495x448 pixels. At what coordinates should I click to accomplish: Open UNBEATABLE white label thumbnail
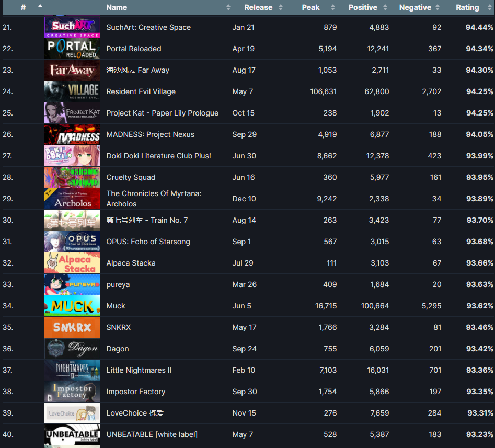[x=72, y=435]
